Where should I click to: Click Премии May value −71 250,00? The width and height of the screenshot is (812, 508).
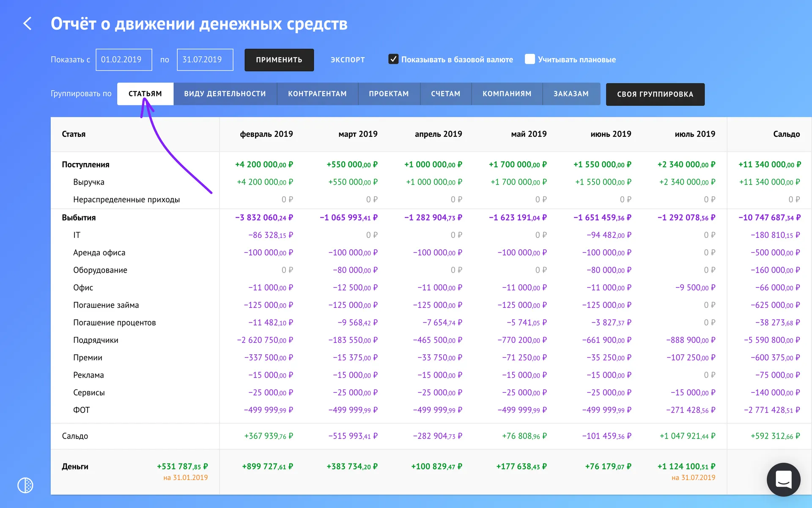524,357
